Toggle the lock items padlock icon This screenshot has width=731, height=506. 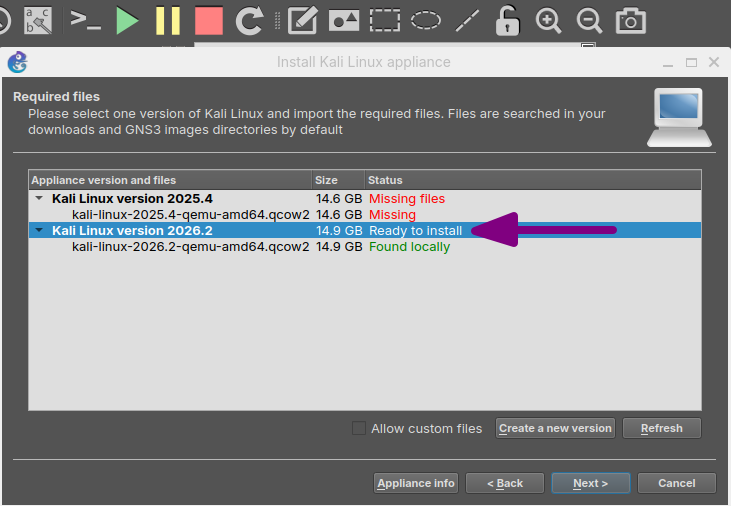point(508,21)
